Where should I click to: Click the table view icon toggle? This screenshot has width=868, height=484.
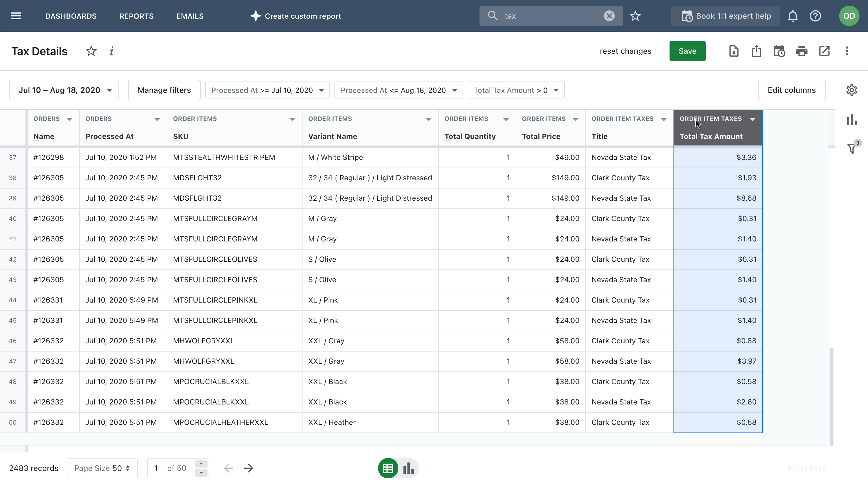point(388,468)
